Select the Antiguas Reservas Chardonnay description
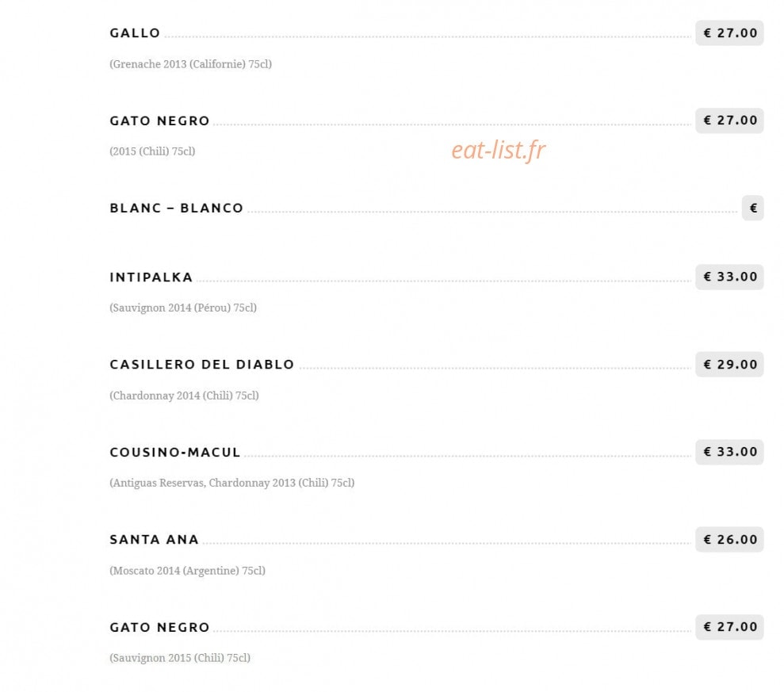Image resolution: width=784 pixels, height=692 pixels. pyautogui.click(x=232, y=483)
